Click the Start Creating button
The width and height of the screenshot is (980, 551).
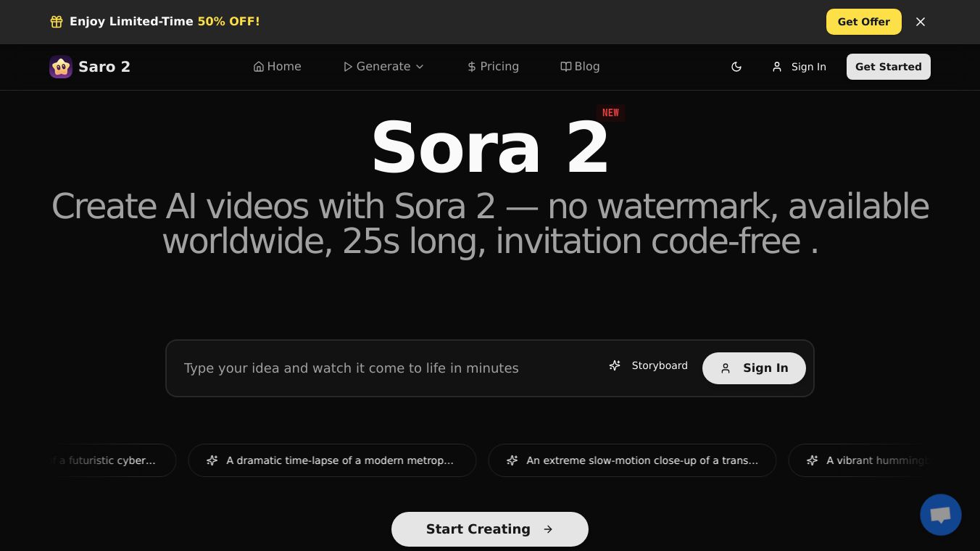click(490, 529)
